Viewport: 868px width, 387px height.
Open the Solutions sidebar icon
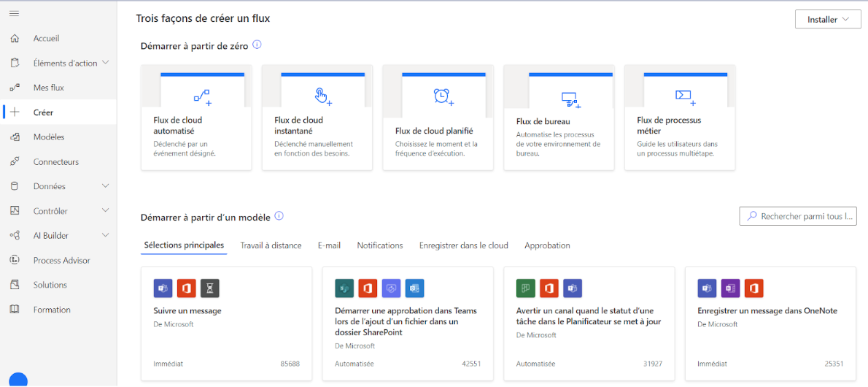pos(15,285)
